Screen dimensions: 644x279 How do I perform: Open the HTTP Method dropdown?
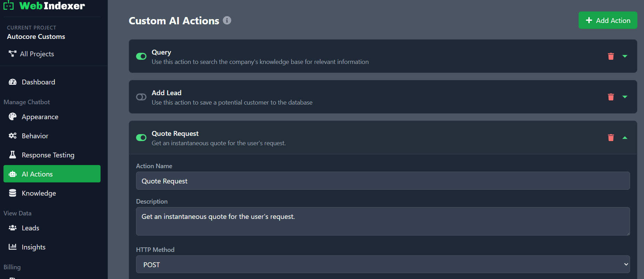click(x=383, y=264)
